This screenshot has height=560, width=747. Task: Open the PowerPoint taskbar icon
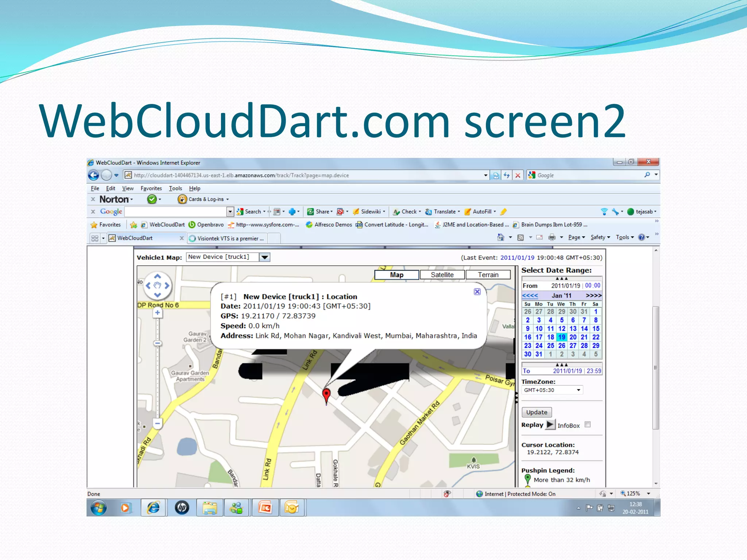pos(265,508)
